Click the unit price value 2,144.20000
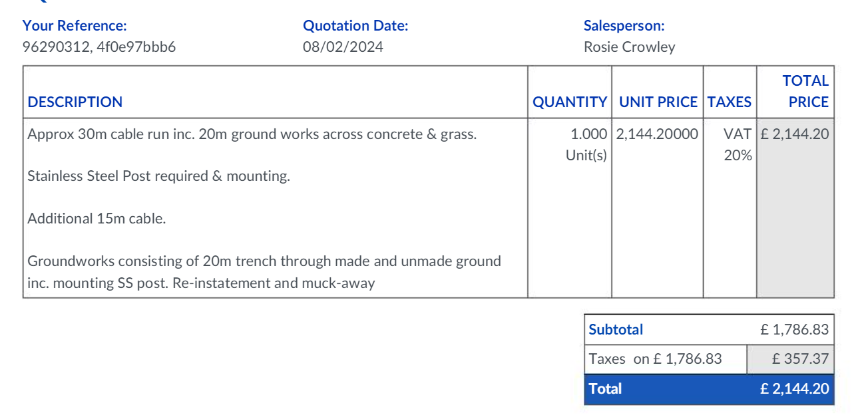The height and width of the screenshot is (417, 868). (x=657, y=134)
